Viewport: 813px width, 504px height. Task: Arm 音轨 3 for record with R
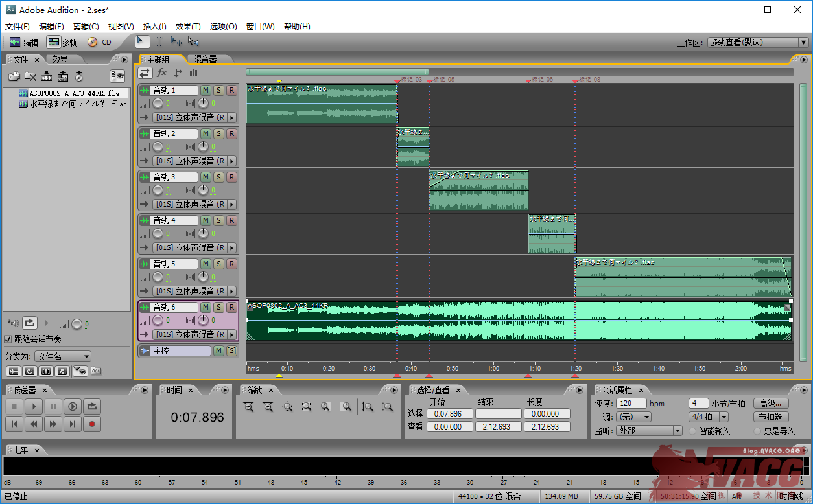point(231,177)
